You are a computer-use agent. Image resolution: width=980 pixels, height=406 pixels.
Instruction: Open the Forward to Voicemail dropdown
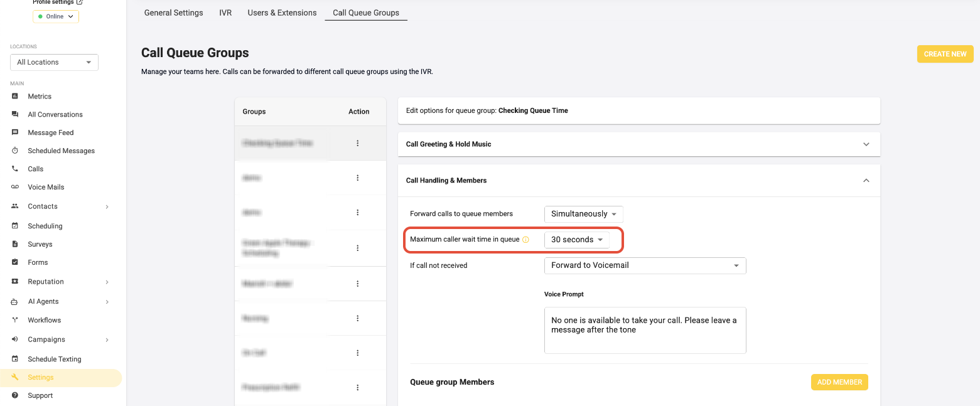click(x=645, y=265)
